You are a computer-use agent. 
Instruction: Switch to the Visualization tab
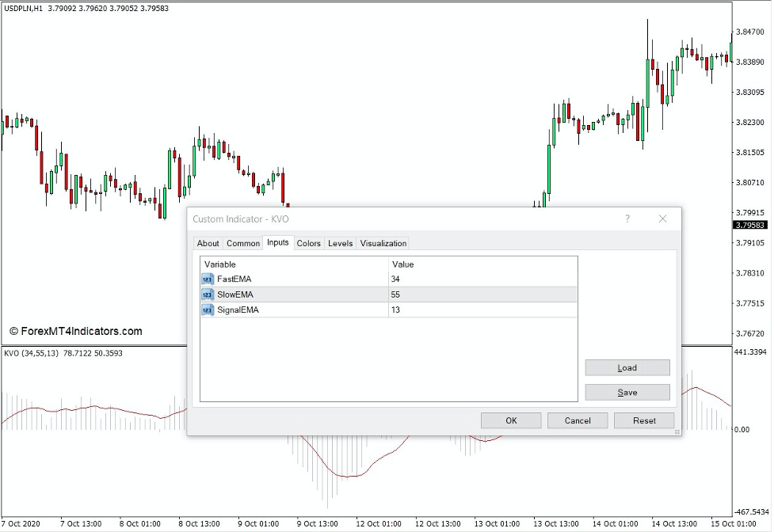click(383, 243)
